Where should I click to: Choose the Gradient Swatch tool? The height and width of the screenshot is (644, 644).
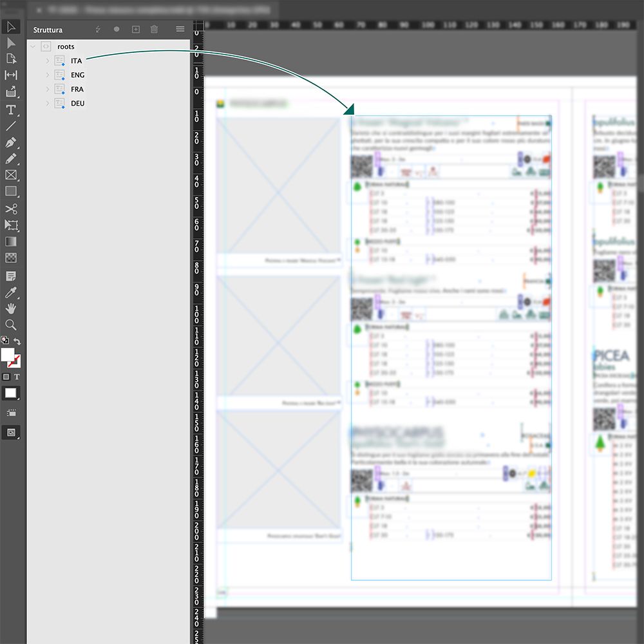tap(11, 241)
